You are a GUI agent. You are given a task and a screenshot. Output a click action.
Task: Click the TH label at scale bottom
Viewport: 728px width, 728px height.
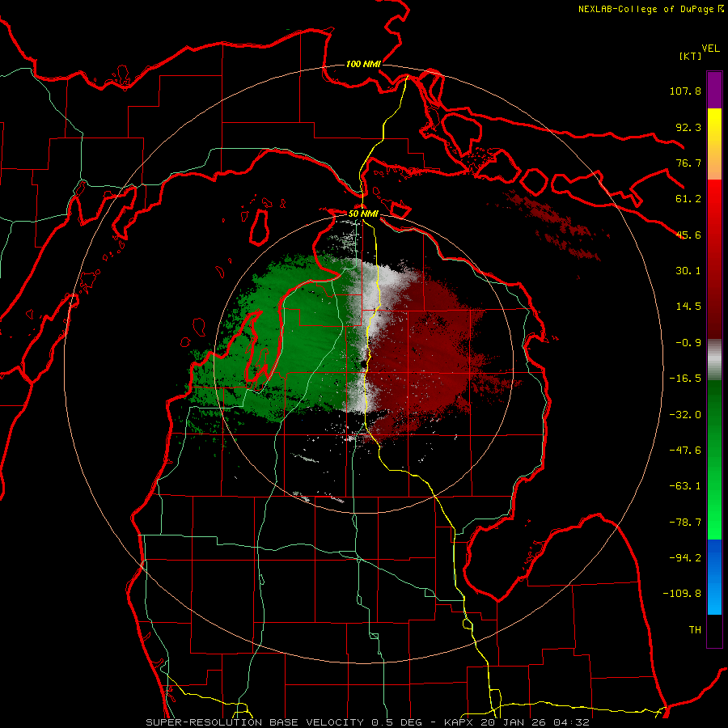point(695,630)
